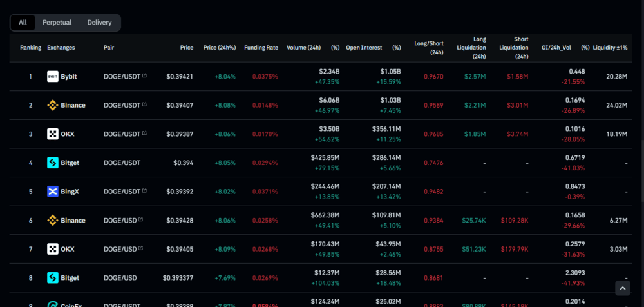
Task: Switch to the Delivery tab
Action: tap(99, 23)
